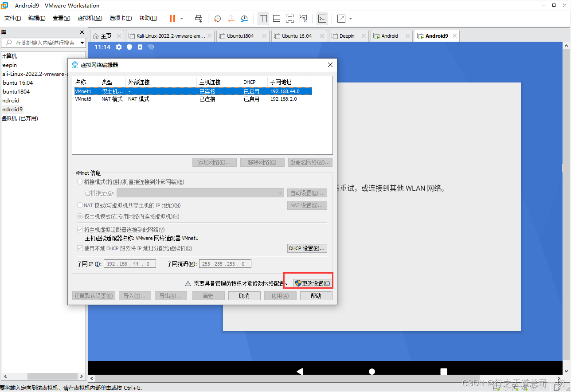This screenshot has width=571, height=392.
Task: Toggle 使用本地 DHCP 服务 checkbox
Action: point(80,248)
